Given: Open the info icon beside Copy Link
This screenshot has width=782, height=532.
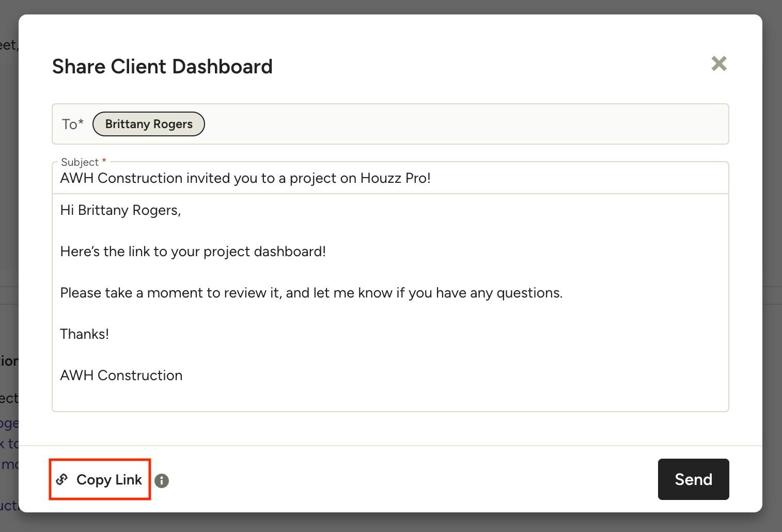Looking at the screenshot, I should pos(162,481).
